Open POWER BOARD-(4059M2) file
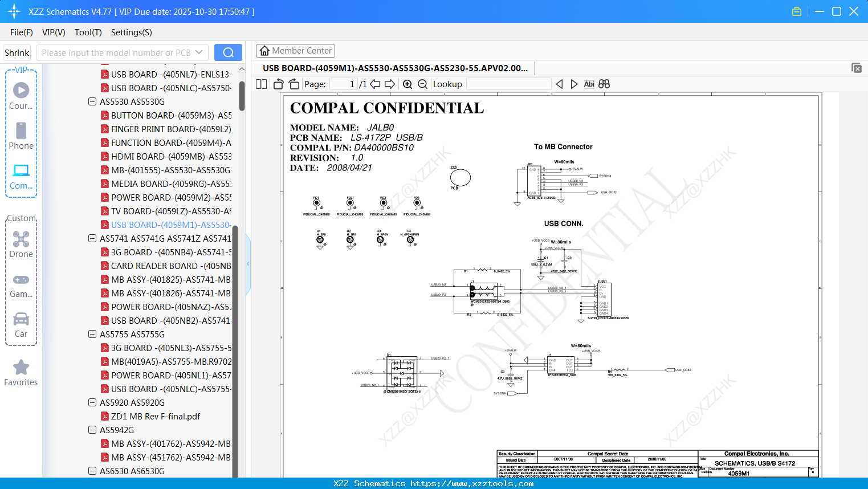Screen dimensions: 868x489 pyautogui.click(x=166, y=198)
